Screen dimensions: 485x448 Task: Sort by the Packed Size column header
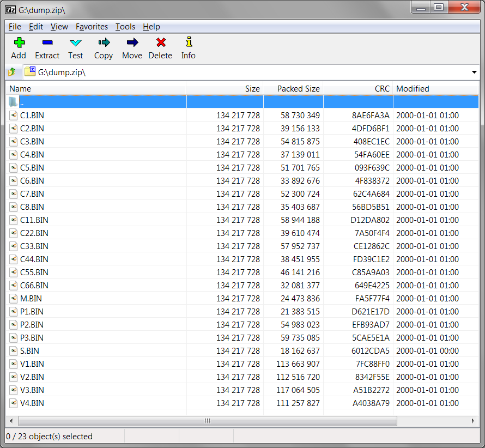coord(293,89)
